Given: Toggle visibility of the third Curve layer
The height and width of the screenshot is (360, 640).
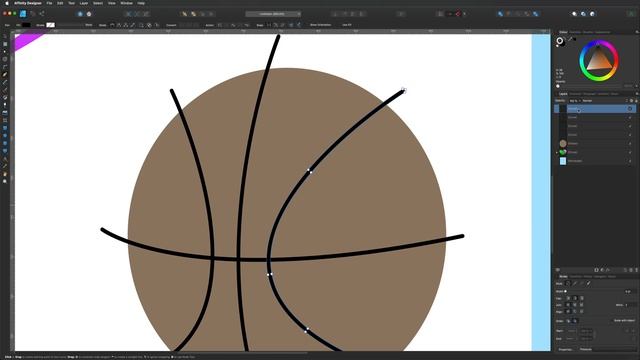Looking at the screenshot, I should pos(630,126).
